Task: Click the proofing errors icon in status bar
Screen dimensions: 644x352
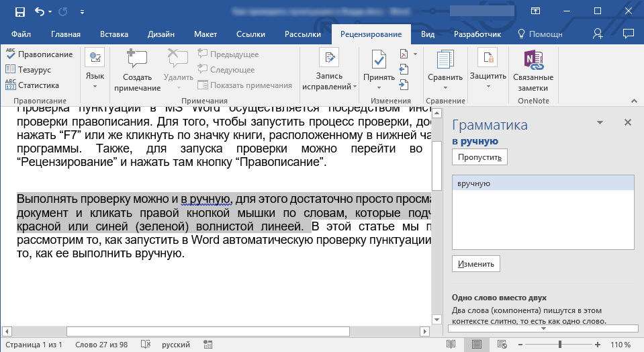Action: [146, 345]
